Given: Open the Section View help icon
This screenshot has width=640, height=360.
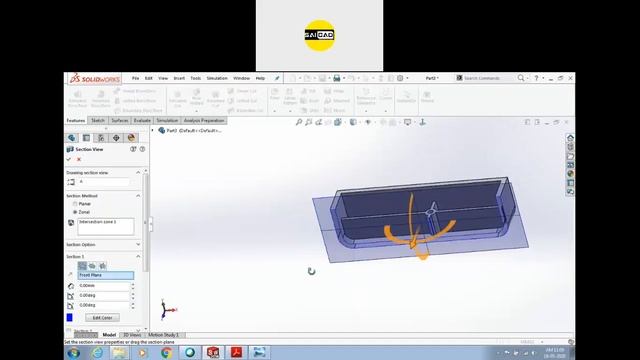Looking at the screenshot, I should [x=142, y=149].
